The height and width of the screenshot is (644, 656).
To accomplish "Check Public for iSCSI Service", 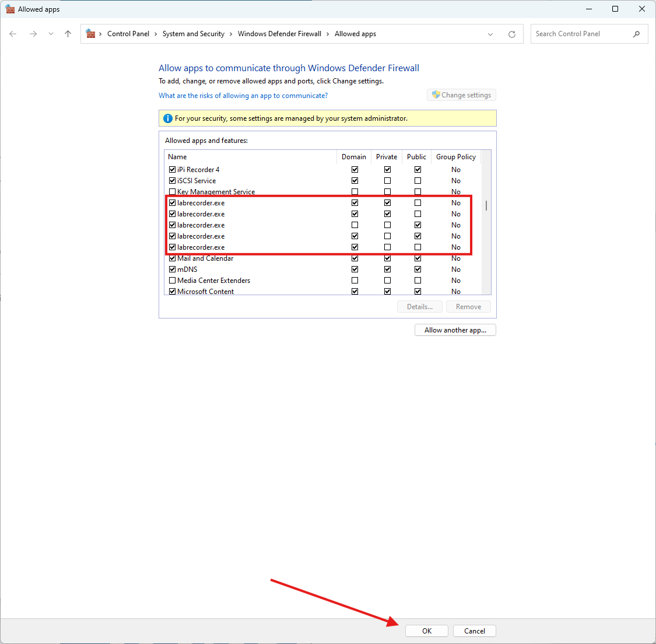I will (418, 181).
